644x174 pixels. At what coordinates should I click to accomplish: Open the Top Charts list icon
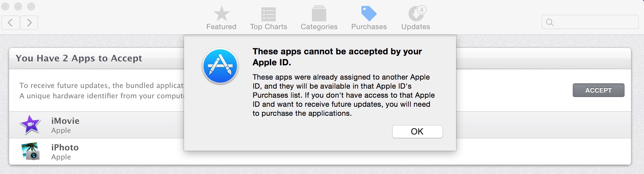click(x=269, y=14)
